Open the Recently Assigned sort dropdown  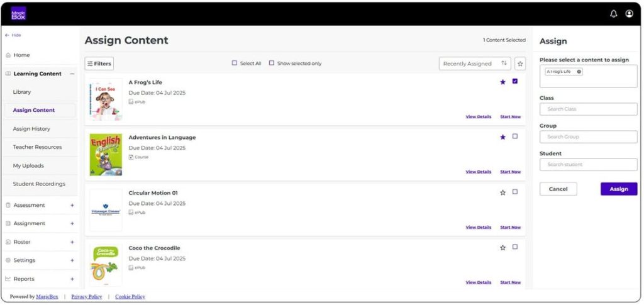[475, 64]
